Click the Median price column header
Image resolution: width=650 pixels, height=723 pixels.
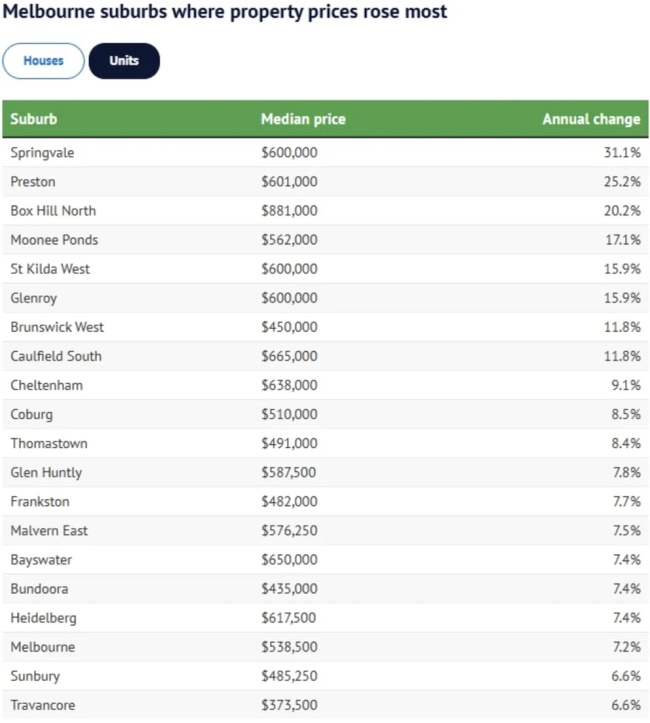(x=303, y=119)
